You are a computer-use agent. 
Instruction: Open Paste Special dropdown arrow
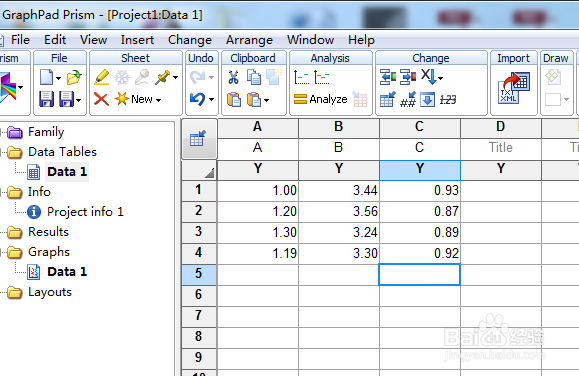coord(266,100)
